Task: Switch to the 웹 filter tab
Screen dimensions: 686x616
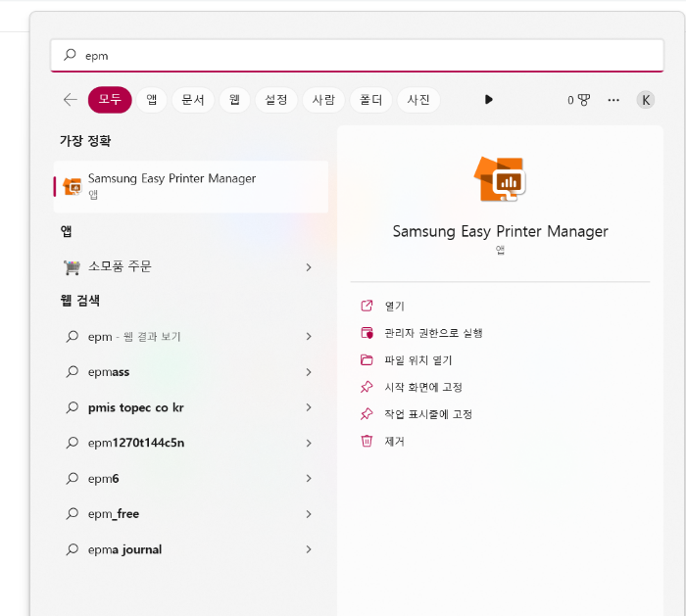Action: [234, 100]
